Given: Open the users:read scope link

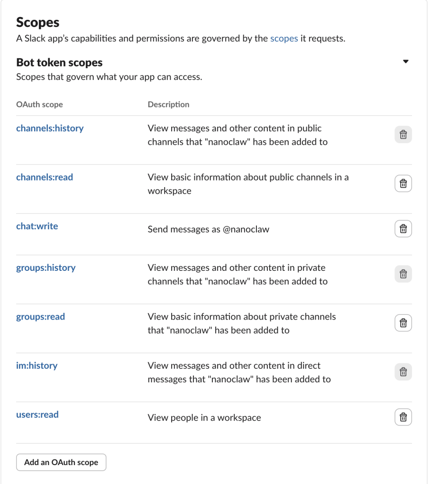Looking at the screenshot, I should pos(37,415).
